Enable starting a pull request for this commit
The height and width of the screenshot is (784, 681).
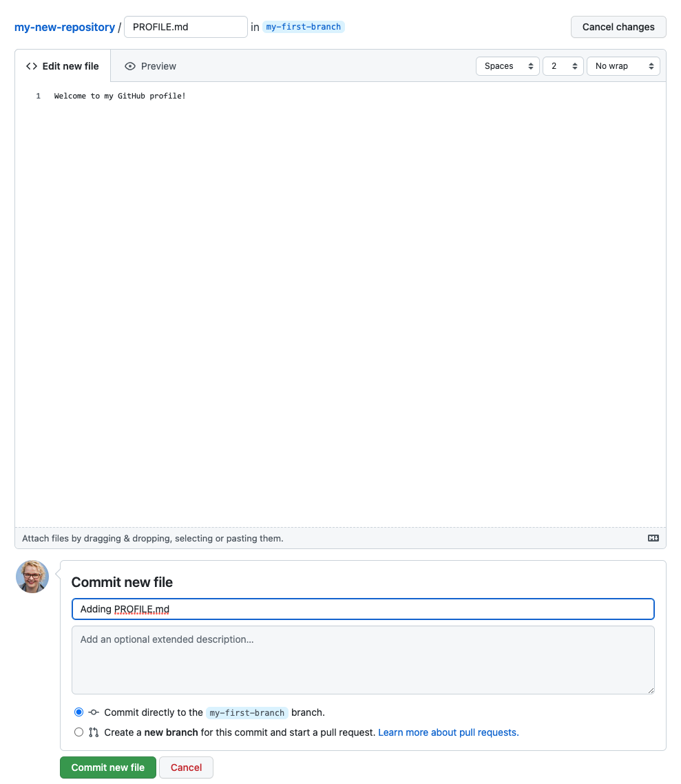tap(78, 732)
